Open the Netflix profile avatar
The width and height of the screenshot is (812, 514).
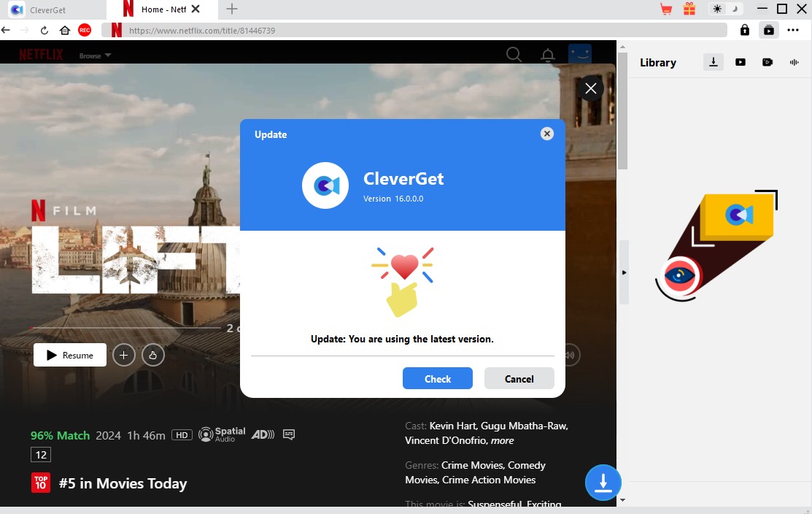tap(580, 54)
